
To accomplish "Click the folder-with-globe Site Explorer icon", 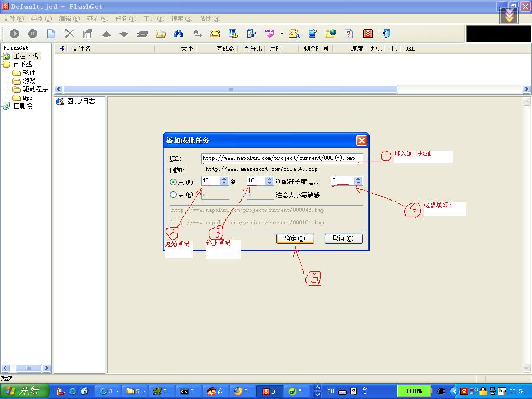I will (x=330, y=33).
